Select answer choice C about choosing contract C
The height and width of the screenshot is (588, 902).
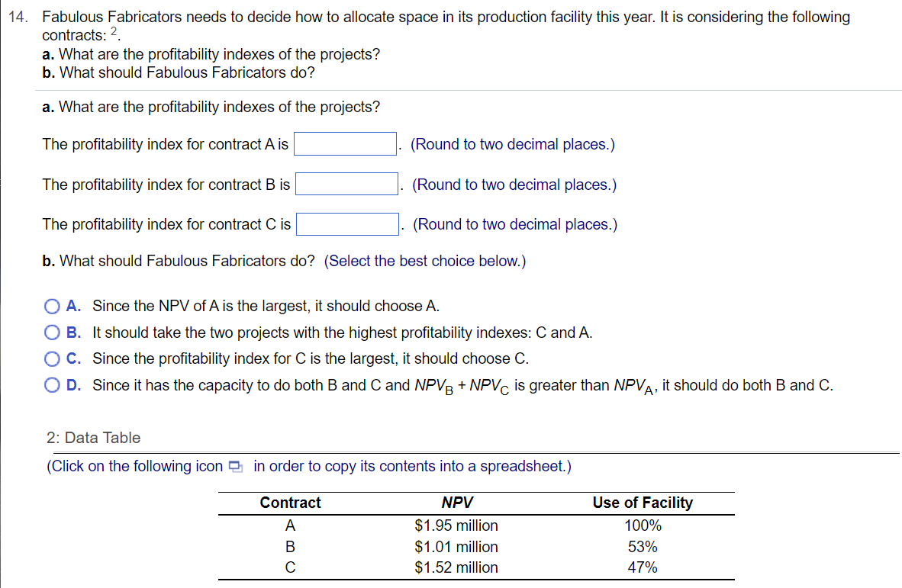tap(52, 358)
